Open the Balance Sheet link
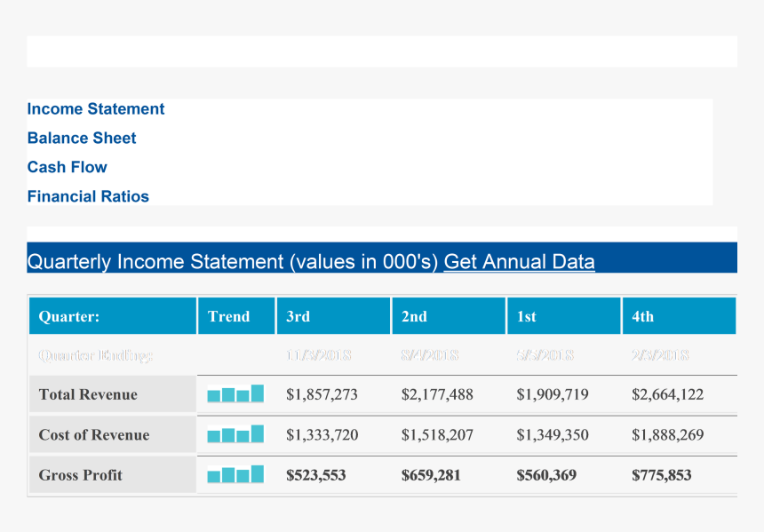Image resolution: width=764 pixels, height=532 pixels. pyautogui.click(x=82, y=139)
